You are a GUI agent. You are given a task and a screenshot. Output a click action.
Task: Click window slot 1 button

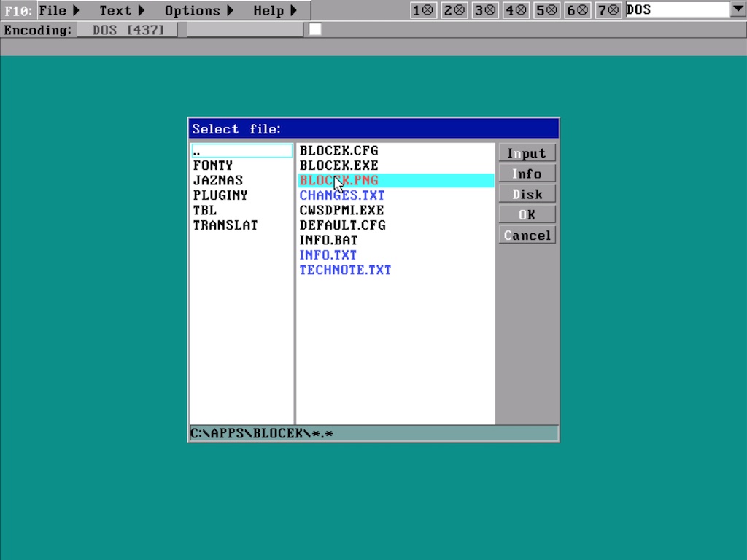[423, 10]
